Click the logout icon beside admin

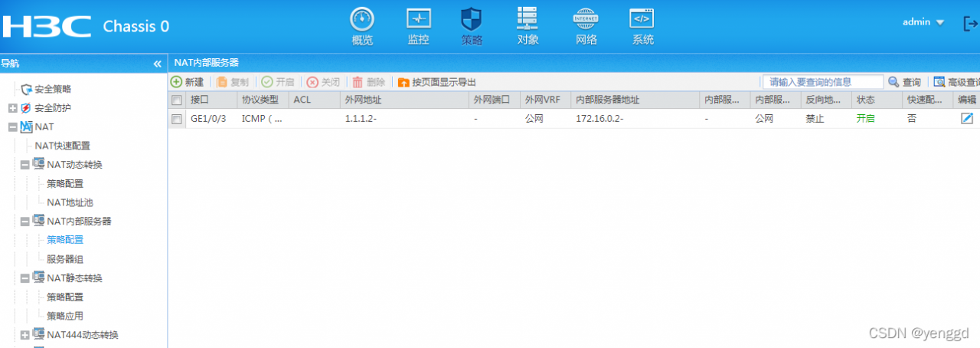[969, 23]
